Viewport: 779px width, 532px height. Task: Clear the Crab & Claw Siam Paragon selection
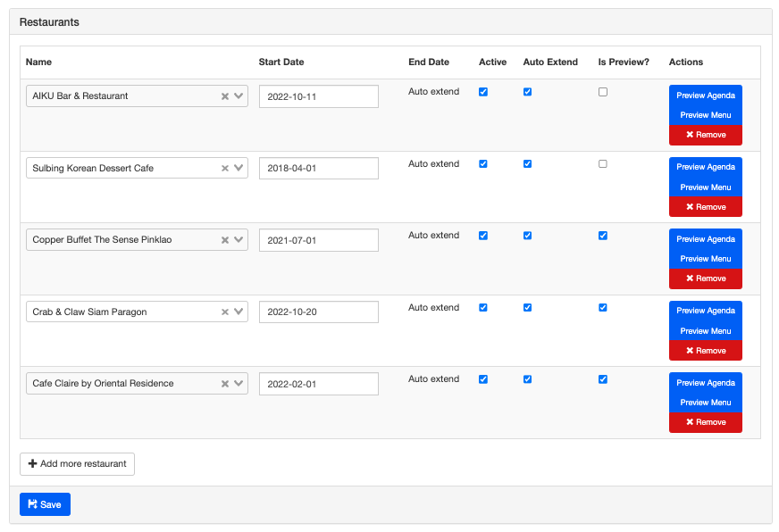tap(225, 312)
